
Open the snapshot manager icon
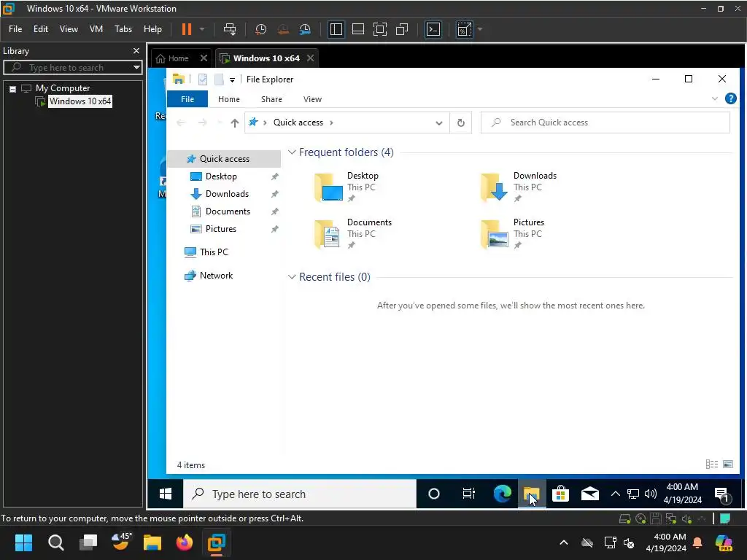[x=305, y=29]
